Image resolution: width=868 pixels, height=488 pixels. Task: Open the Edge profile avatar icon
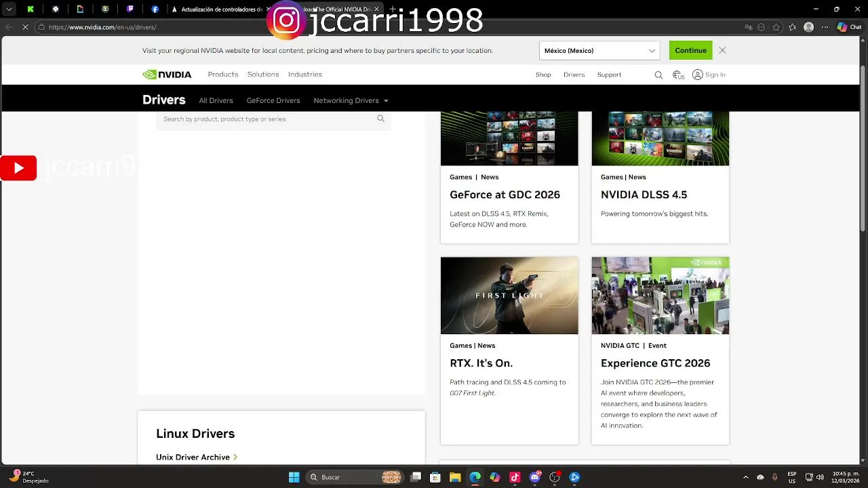click(808, 27)
